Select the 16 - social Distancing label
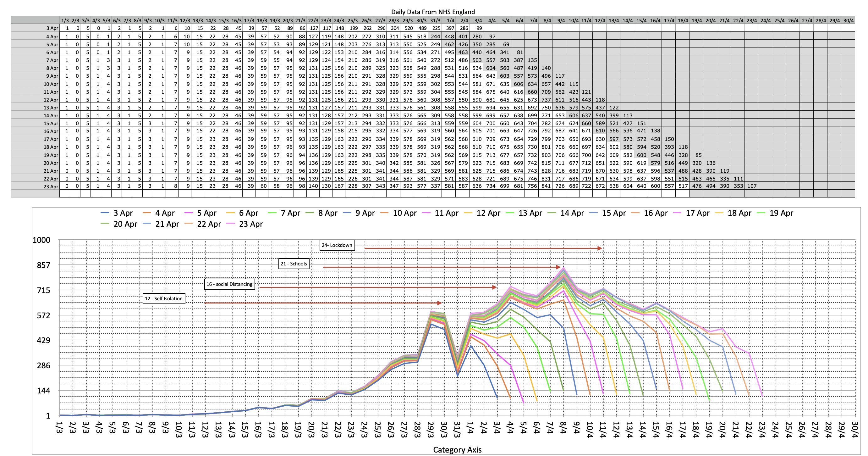This screenshot has width=868, height=456. pyautogui.click(x=229, y=284)
